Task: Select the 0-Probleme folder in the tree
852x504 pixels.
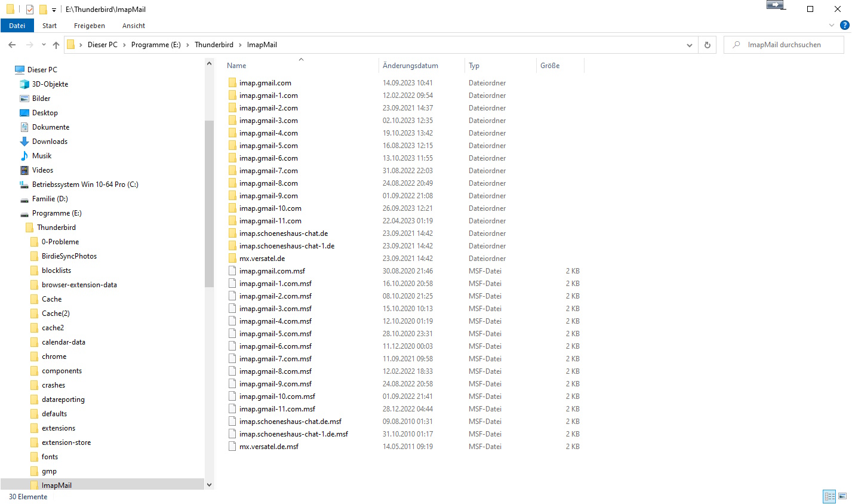Action: pyautogui.click(x=60, y=242)
